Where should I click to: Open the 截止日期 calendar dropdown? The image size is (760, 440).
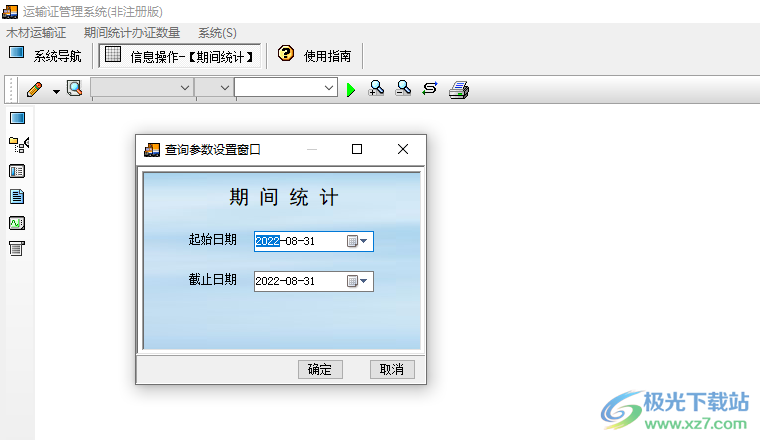point(358,281)
